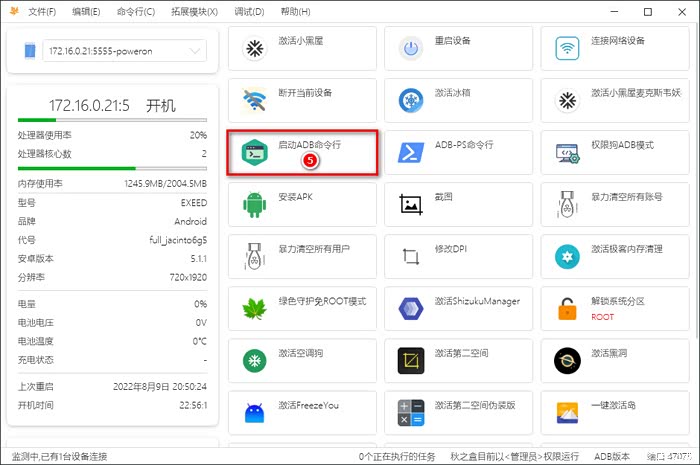Click the ADB版本 status bar entry
Viewport: 700px width, 465px height.
coord(612,457)
